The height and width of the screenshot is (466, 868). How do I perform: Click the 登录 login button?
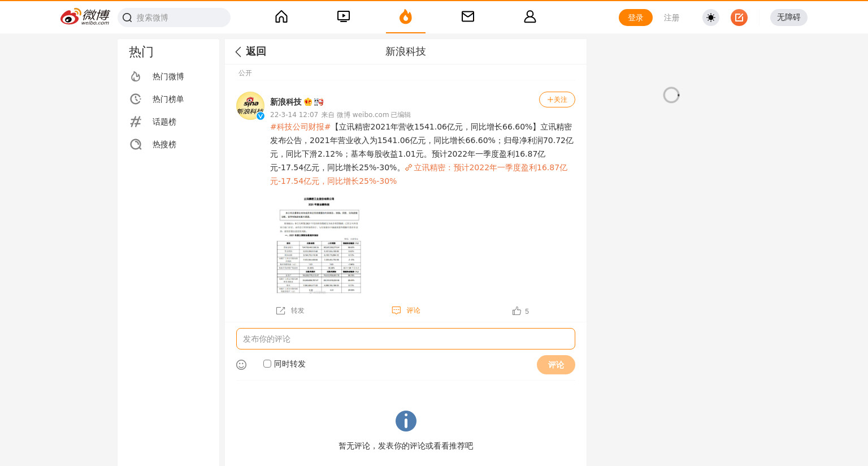point(636,18)
